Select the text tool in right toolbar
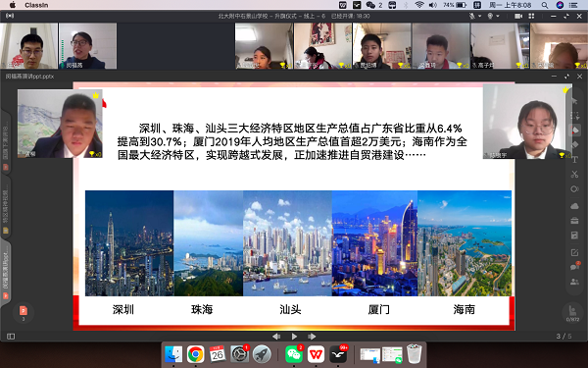The image size is (588, 368). tap(574, 160)
